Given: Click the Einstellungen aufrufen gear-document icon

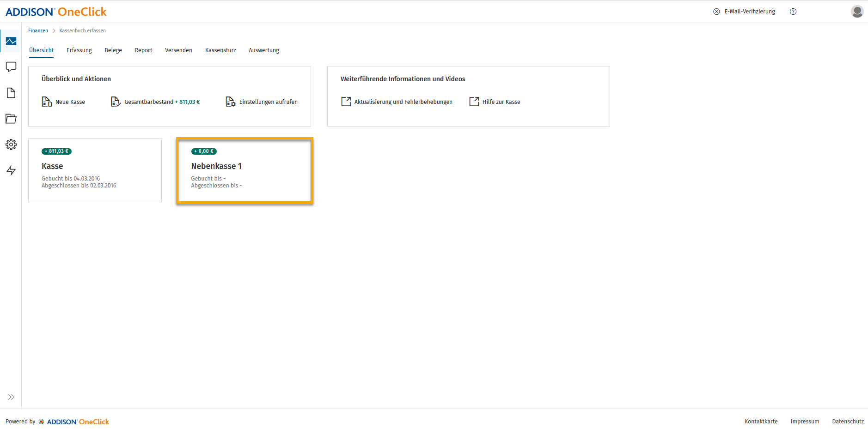Looking at the screenshot, I should click(231, 102).
